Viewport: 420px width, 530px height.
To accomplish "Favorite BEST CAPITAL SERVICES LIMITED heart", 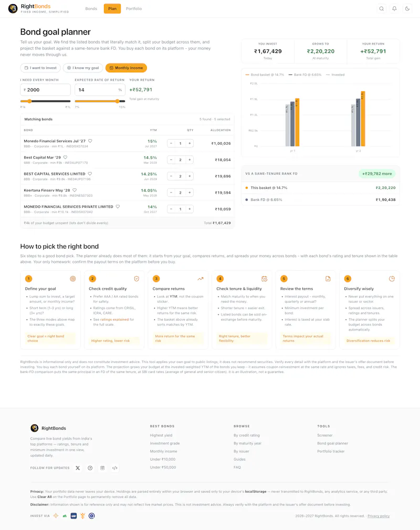I will [90, 174].
